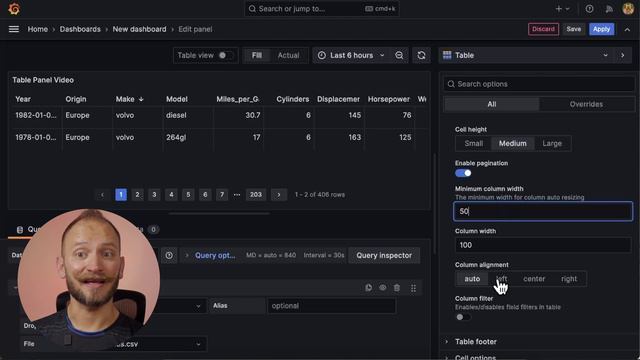Select the Actual display mode

(x=288, y=55)
